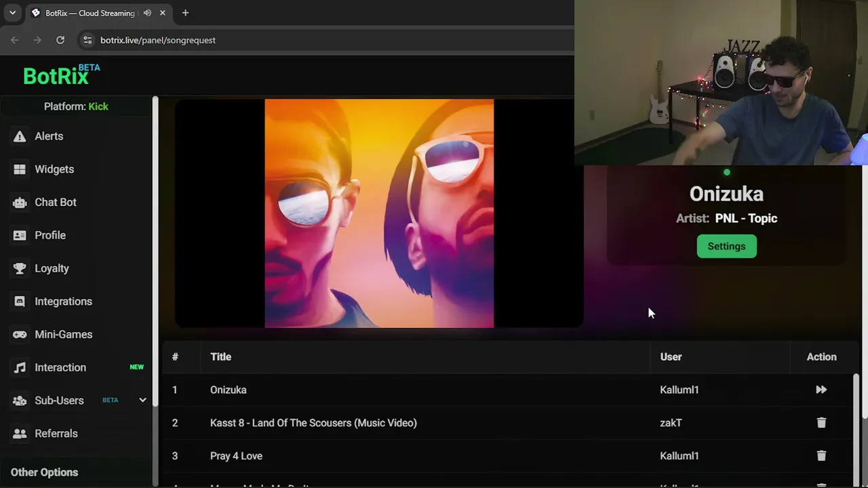The image size is (868, 488).
Task: Open the tab search dropdown
Action: point(12,13)
